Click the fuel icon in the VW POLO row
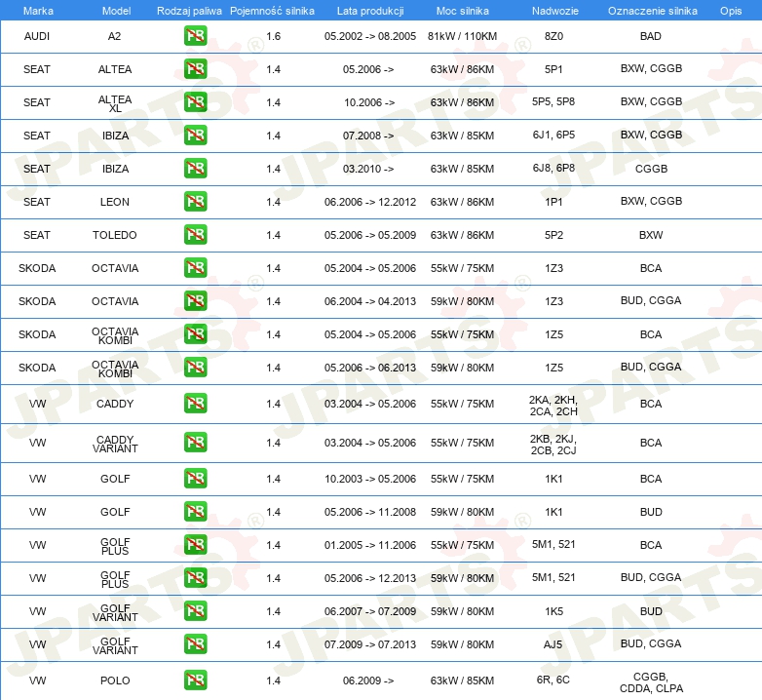 [x=195, y=681]
